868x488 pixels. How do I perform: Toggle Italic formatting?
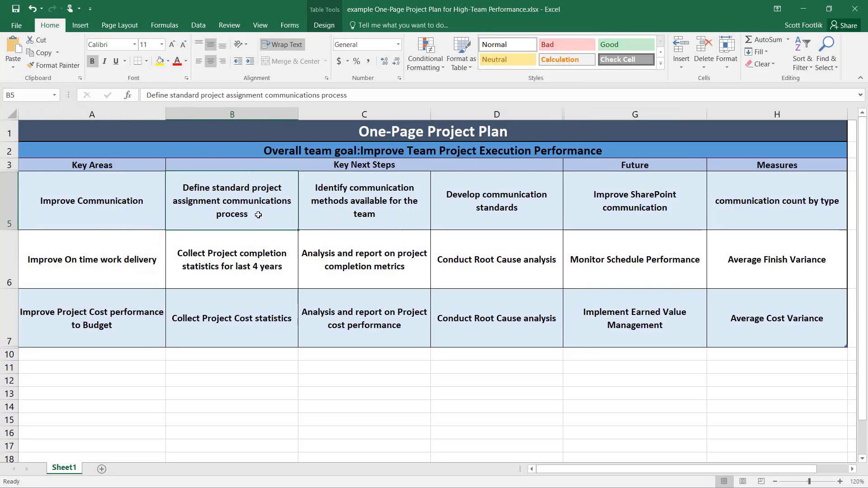[104, 61]
